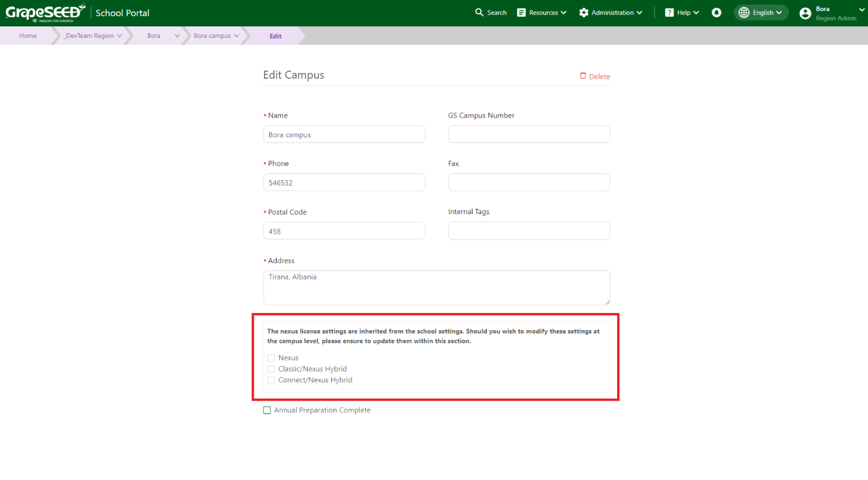Click the user profile avatar icon
This screenshot has width=868, height=480.
pos(805,14)
